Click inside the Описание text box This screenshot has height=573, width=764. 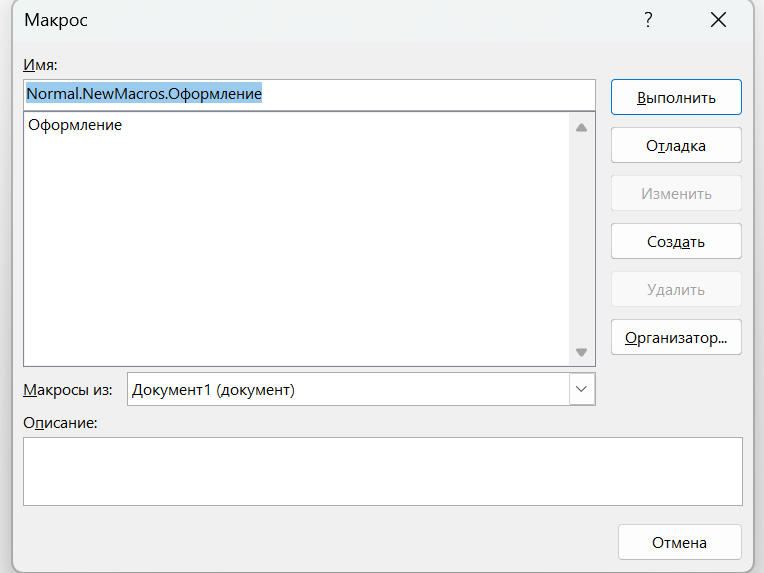382,471
